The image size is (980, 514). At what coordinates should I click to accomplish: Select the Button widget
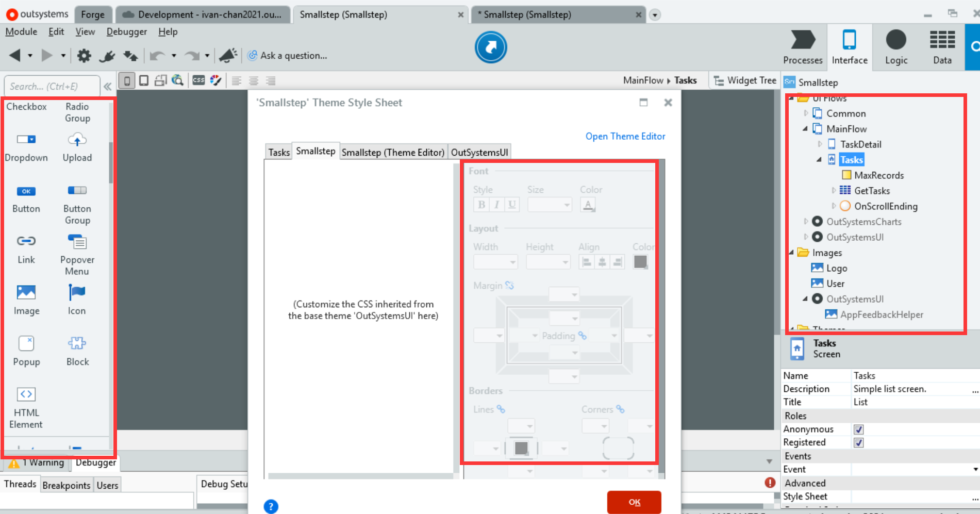coord(26,199)
